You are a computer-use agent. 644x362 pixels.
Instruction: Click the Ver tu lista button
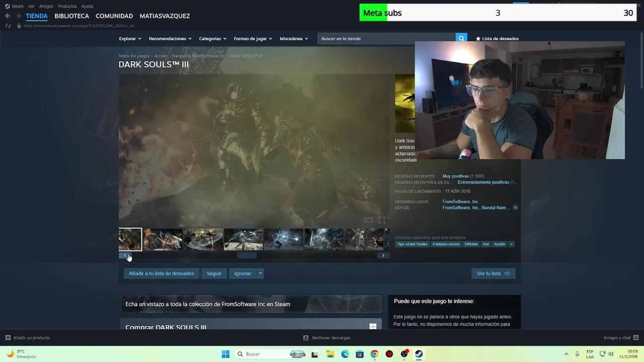[493, 274]
